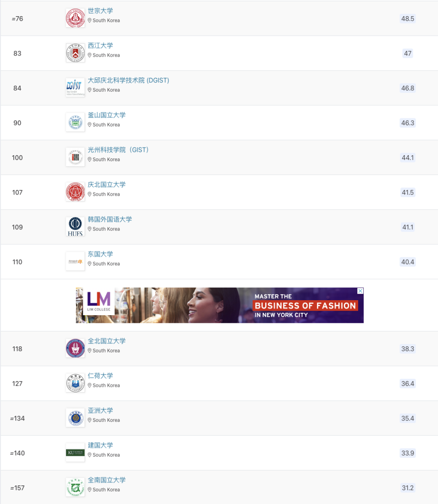438x504 pixels.
Task: Open the 全北国立大学 link
Action: (x=107, y=341)
